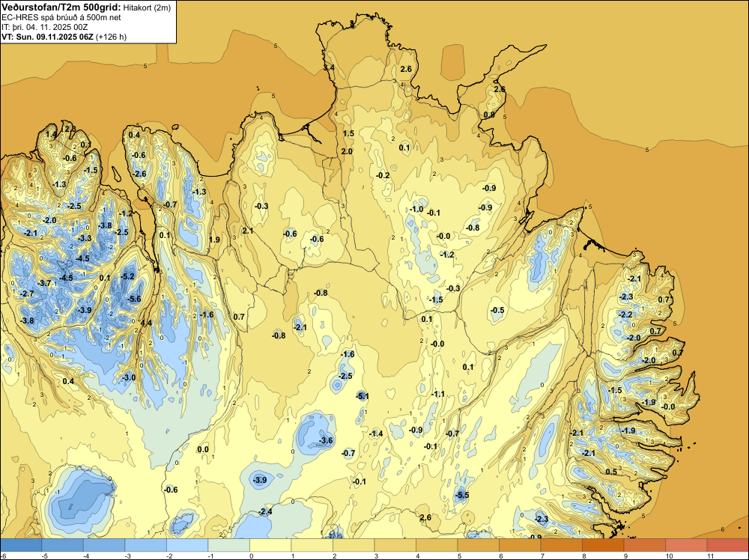Pick the 2 to 3 legend color swatch
Image resolution: width=749 pixels, height=560 pixels.
(x=354, y=545)
